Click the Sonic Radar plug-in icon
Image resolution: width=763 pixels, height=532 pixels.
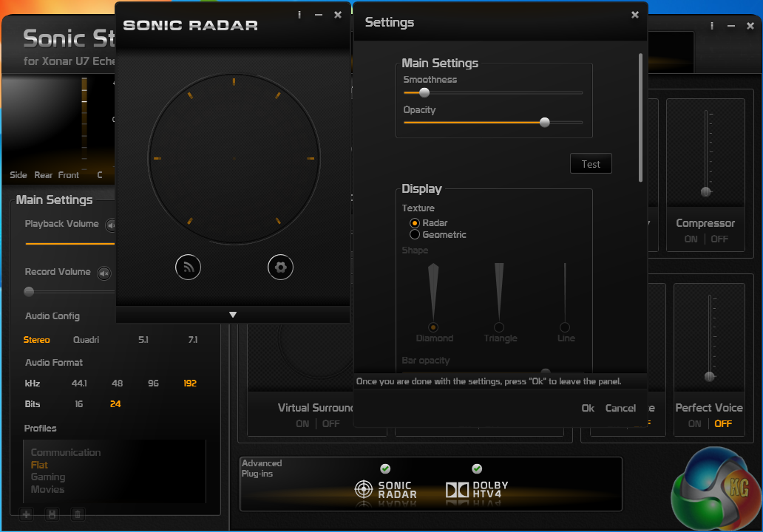coord(363,489)
